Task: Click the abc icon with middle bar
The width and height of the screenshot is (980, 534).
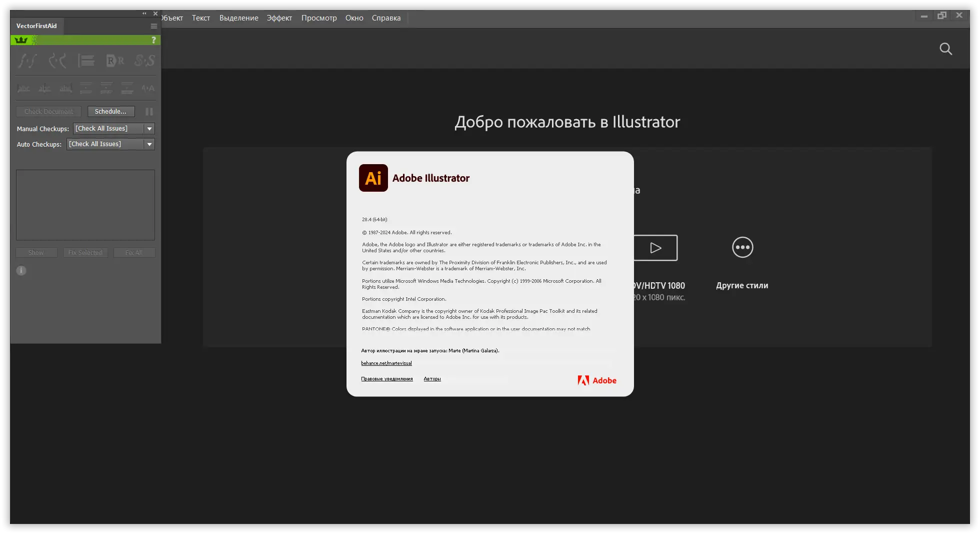Action: click(44, 89)
